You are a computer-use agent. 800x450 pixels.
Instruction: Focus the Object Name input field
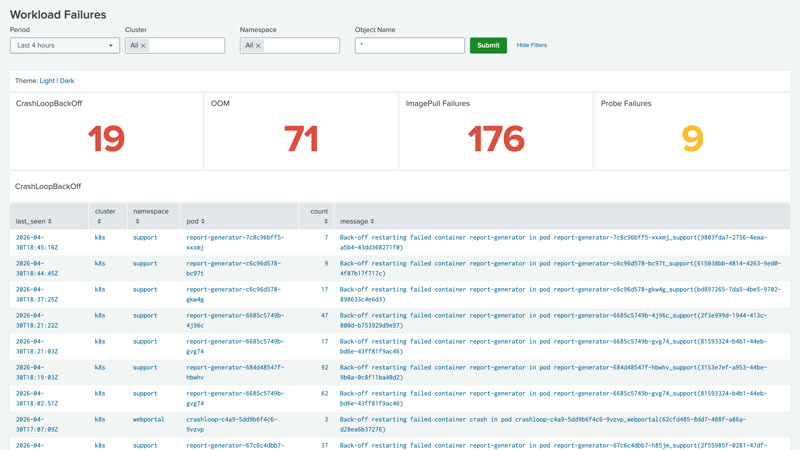[410, 45]
